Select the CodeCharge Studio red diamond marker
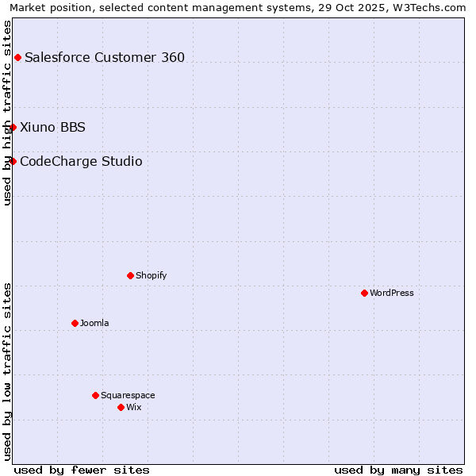 pyautogui.click(x=13, y=161)
